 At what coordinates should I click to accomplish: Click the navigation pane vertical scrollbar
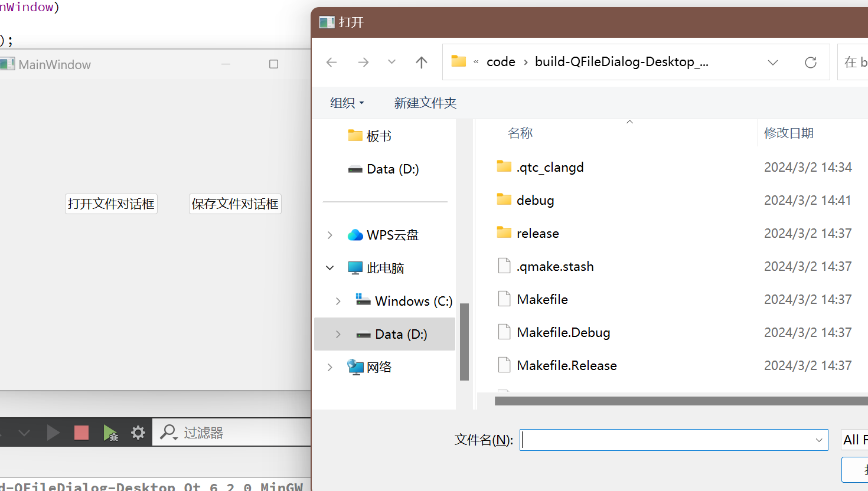(x=464, y=342)
